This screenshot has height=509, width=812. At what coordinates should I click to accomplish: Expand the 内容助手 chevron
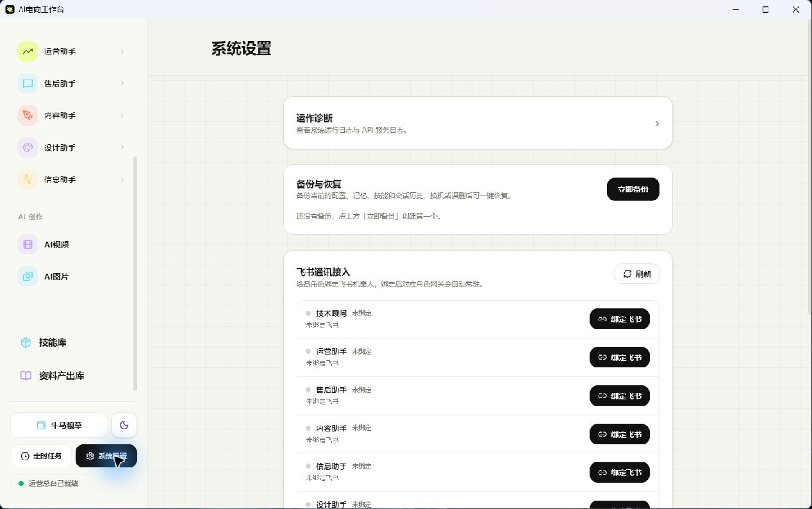click(122, 115)
